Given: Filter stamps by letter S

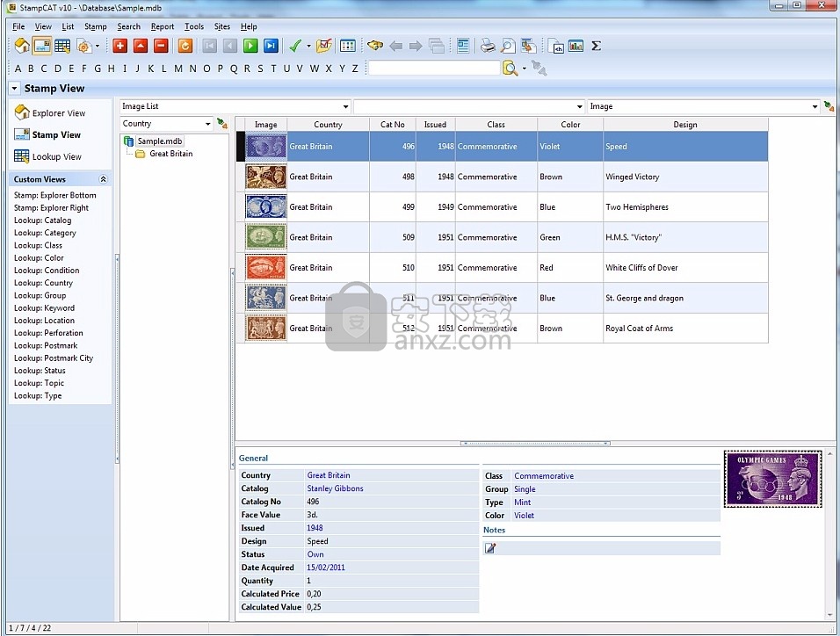Looking at the screenshot, I should coord(260,69).
